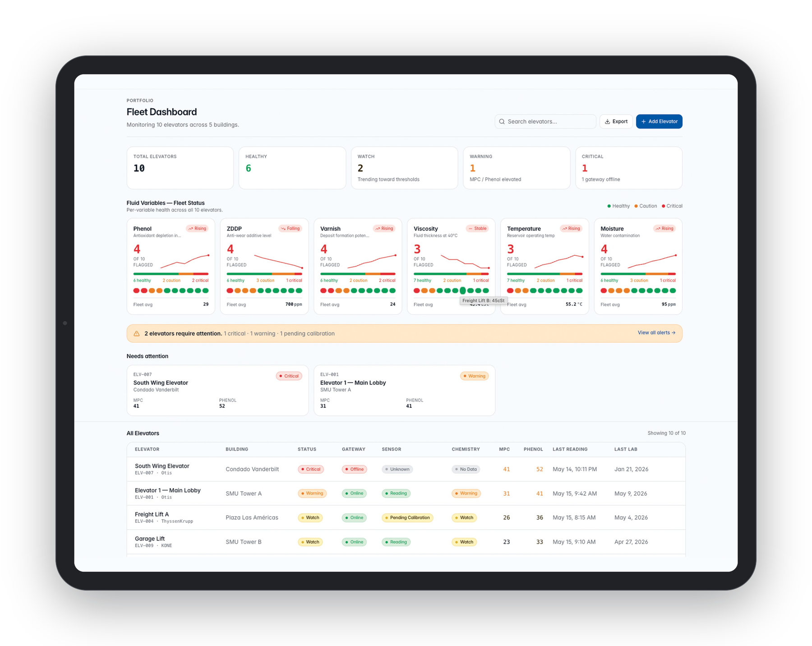Viewport: 812px width, 646px height.
Task: Click the Falling trend badge on ZDDP card
Action: [290, 228]
